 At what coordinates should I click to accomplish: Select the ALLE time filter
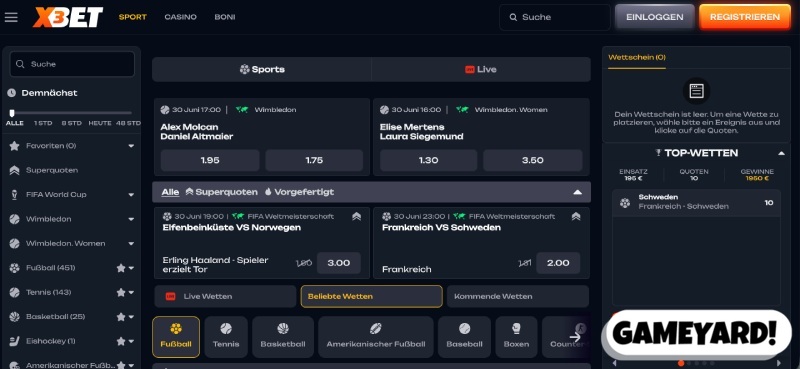pyautogui.click(x=15, y=124)
